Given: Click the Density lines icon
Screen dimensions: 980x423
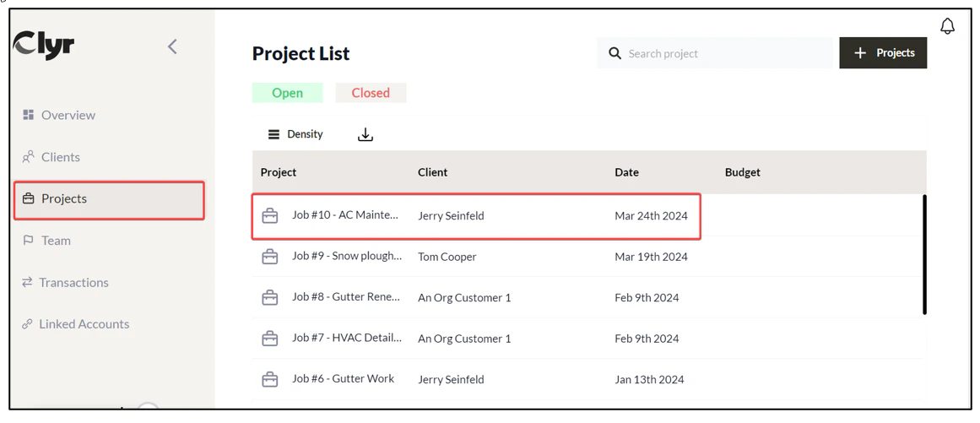Looking at the screenshot, I should point(273,133).
